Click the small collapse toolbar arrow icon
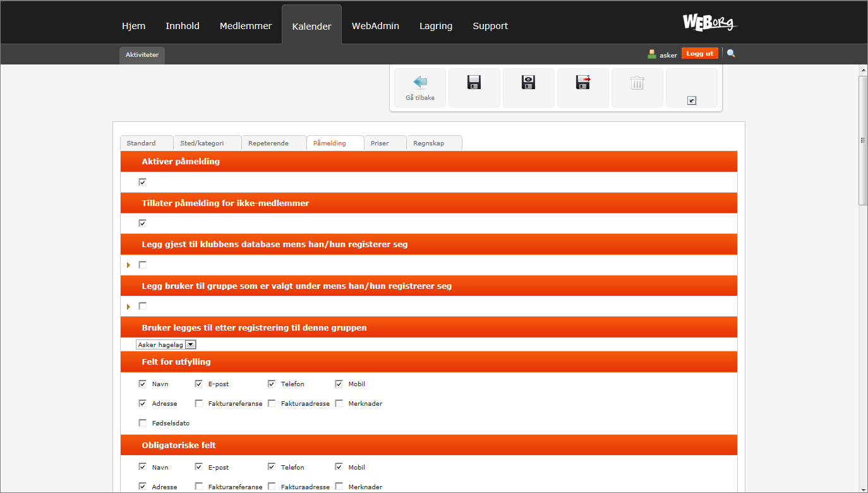The width and height of the screenshot is (868, 493). [x=692, y=100]
